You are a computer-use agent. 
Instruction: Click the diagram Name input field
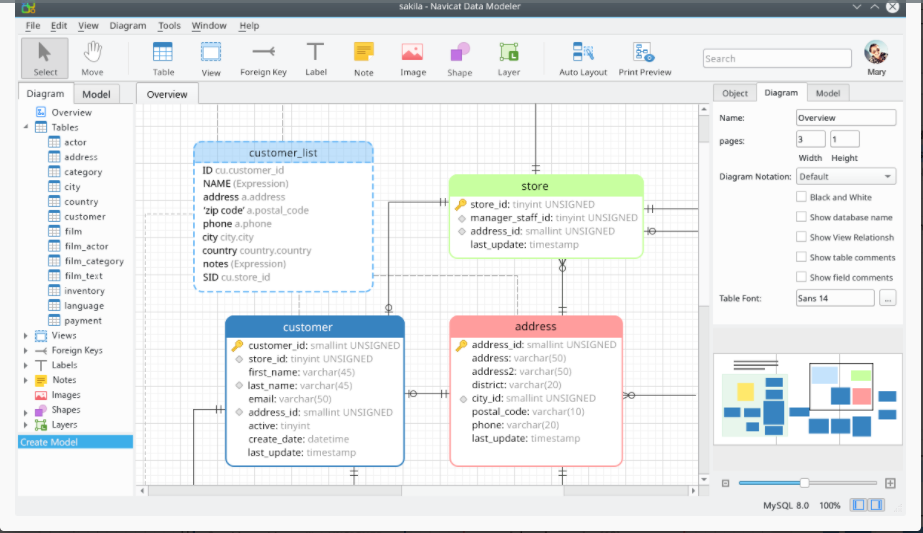[x=846, y=118]
